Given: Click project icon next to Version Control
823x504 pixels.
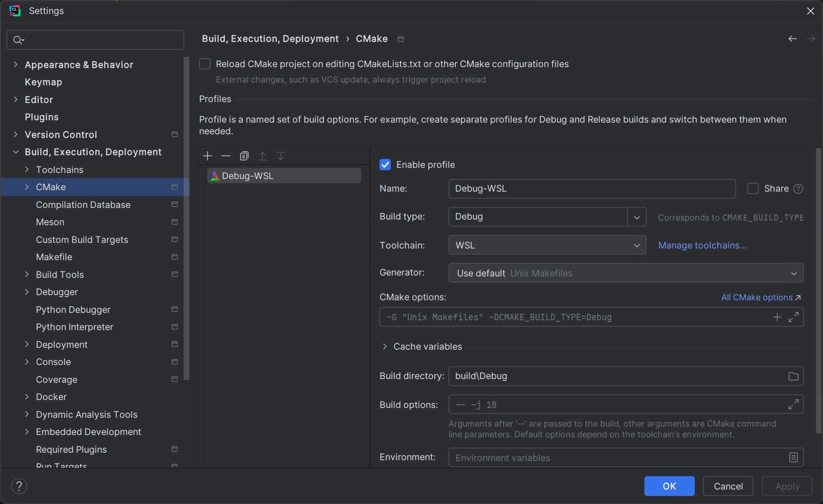Looking at the screenshot, I should point(175,135).
